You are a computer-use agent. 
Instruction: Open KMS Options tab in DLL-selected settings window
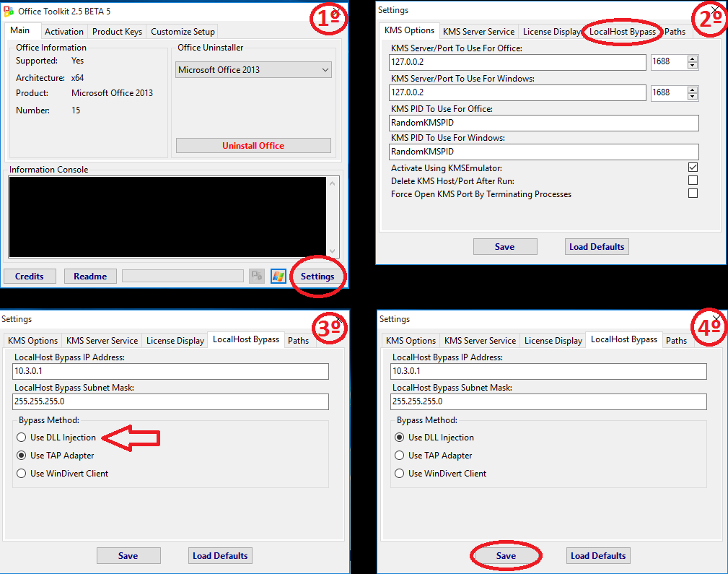411,341
